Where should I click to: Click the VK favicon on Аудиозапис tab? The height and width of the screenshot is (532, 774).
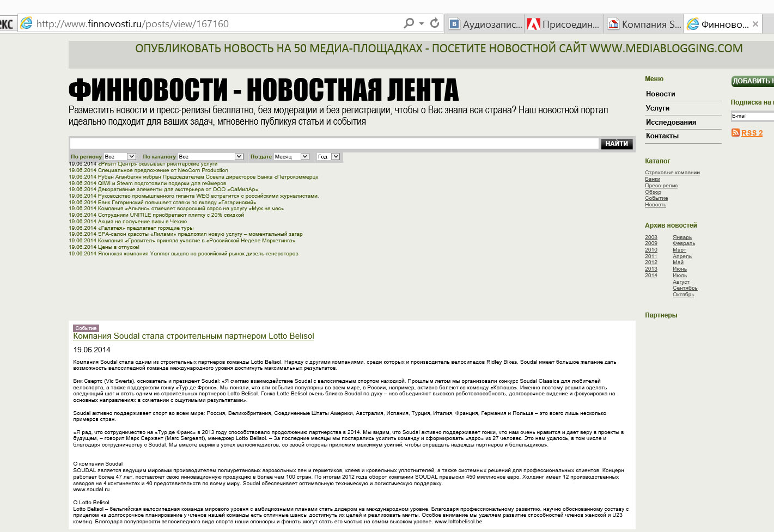pyautogui.click(x=454, y=24)
